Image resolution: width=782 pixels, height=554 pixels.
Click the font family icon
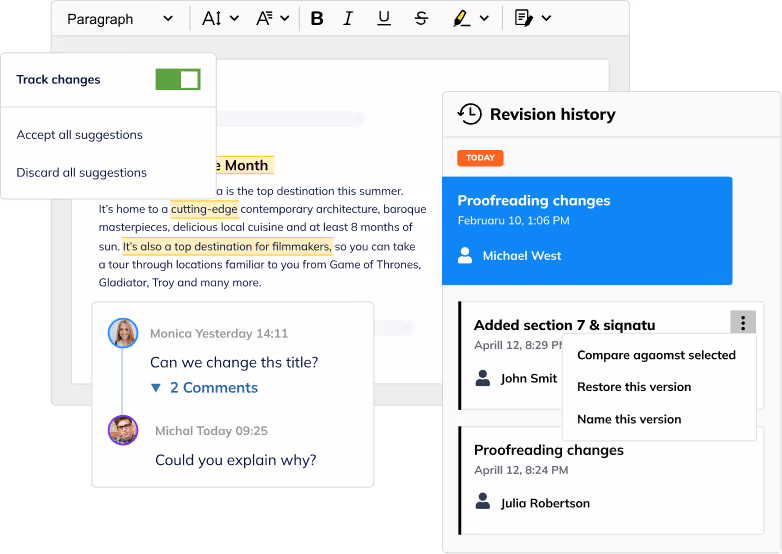point(265,19)
